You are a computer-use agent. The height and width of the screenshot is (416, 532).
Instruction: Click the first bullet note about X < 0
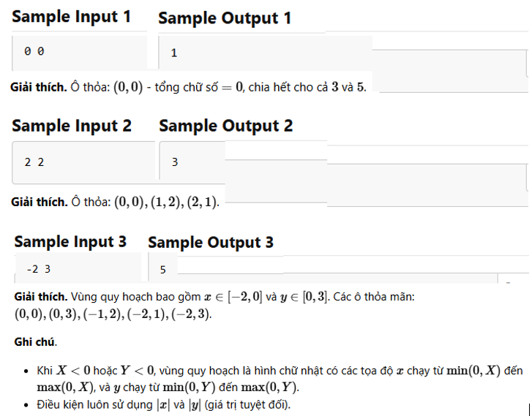point(280,379)
